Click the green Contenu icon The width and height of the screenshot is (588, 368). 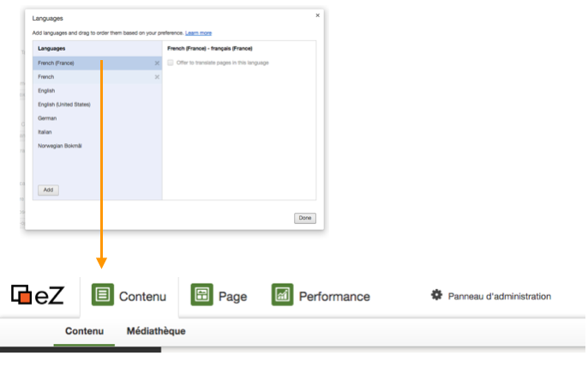[103, 296]
